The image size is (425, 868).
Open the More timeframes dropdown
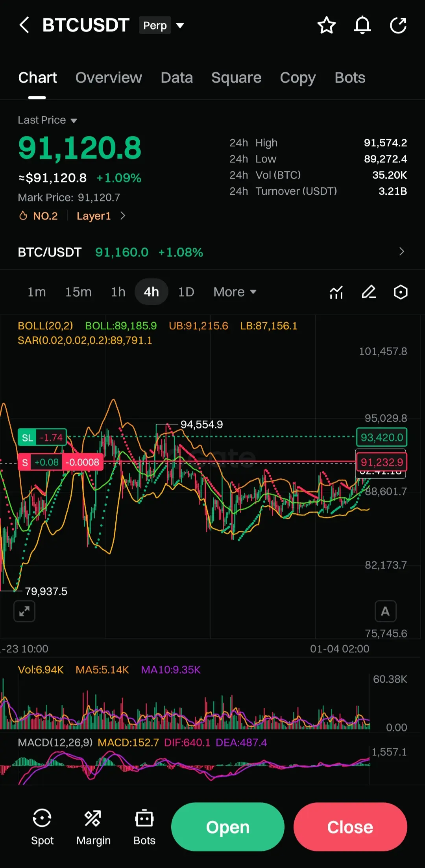click(235, 292)
